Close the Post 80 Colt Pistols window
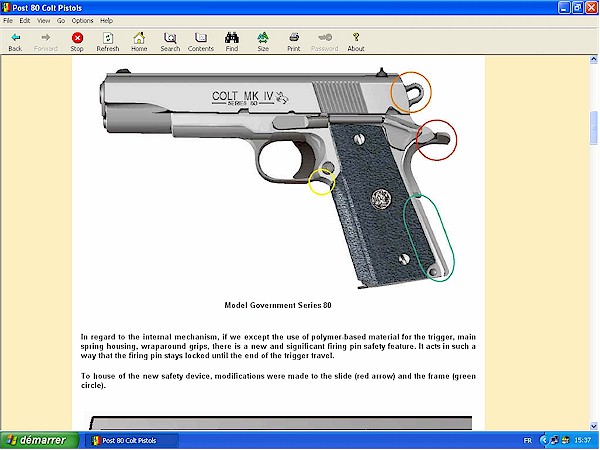 [x=592, y=8]
